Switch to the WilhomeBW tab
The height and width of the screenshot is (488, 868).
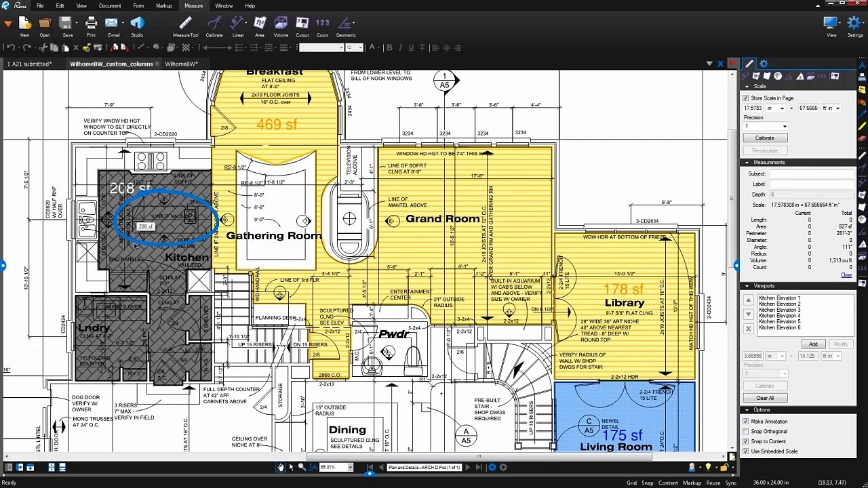[181, 64]
